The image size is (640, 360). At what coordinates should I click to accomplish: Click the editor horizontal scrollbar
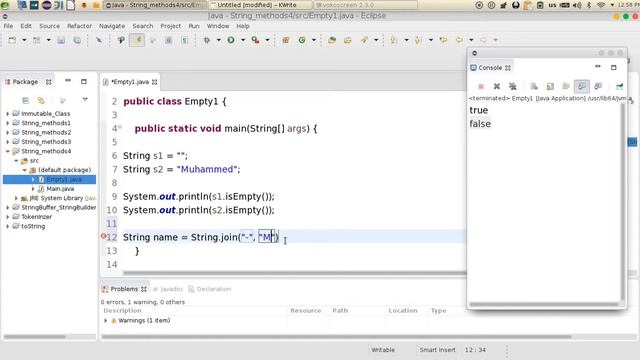[x=294, y=273]
